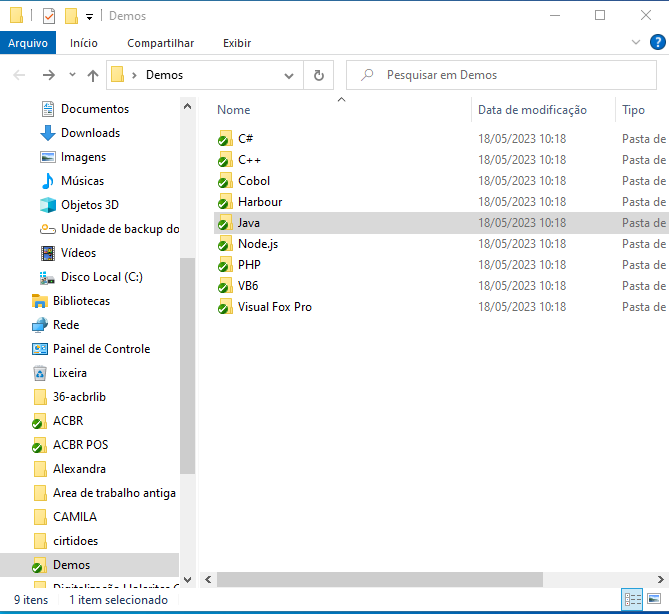Select the Node.js folder icon
The image size is (669, 614).
click(x=224, y=244)
